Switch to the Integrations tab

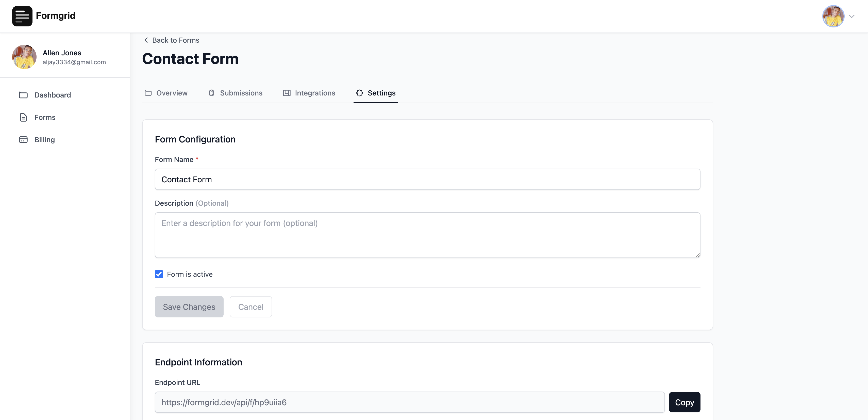pyautogui.click(x=315, y=93)
